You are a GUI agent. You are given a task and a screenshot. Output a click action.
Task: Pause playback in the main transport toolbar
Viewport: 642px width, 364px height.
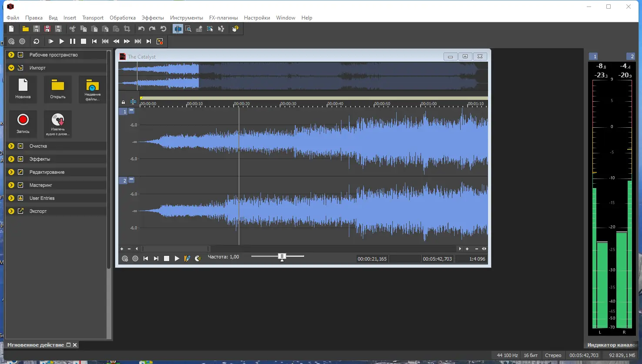coord(73,41)
